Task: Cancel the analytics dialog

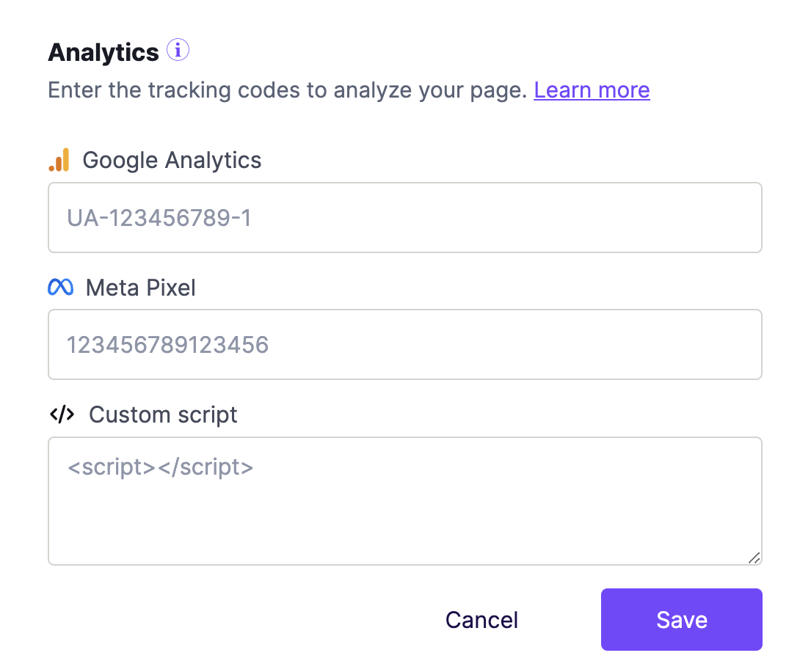Action: point(481,620)
